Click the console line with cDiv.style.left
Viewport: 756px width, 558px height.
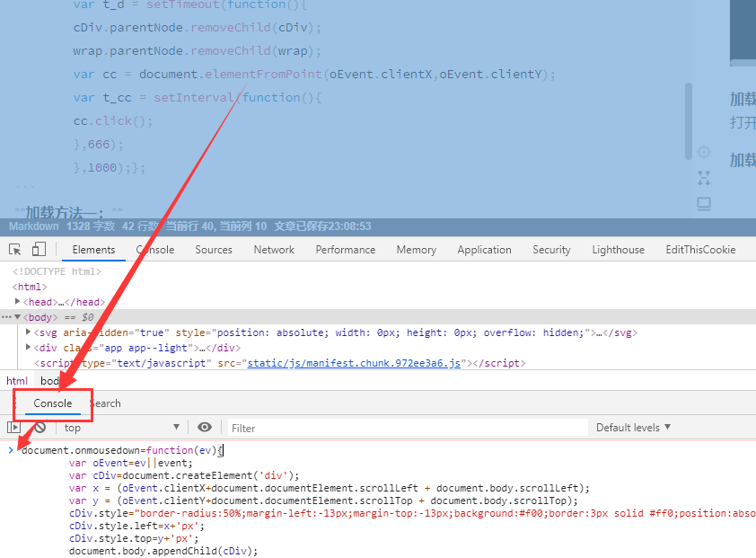pos(137,526)
